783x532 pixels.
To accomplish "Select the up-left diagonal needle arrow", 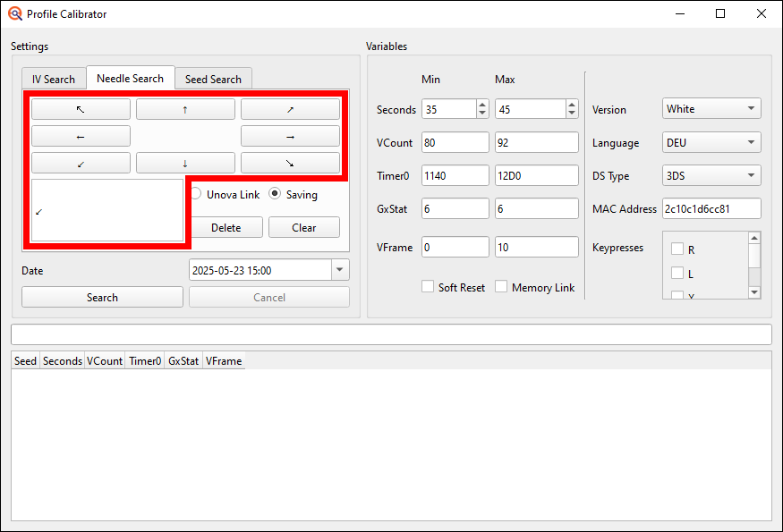I will (x=80, y=107).
